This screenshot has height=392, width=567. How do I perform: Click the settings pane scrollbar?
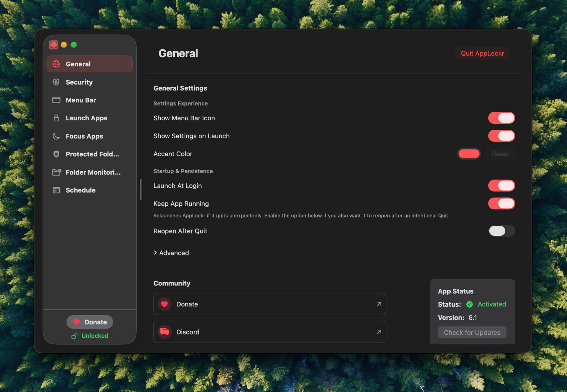click(141, 189)
